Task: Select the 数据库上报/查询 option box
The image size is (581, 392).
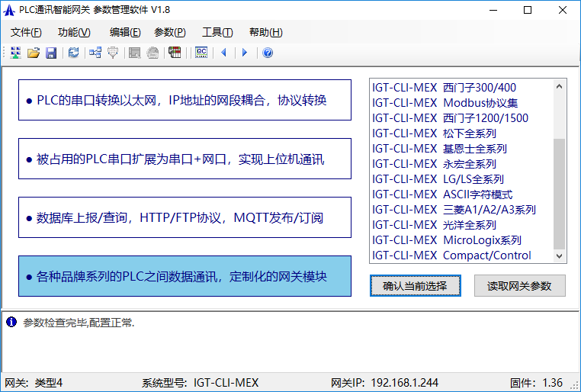Action: (185, 217)
